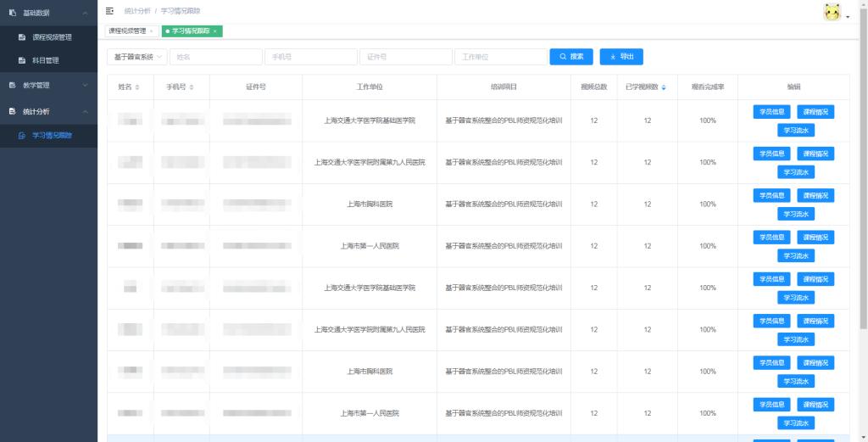Collapse the 基础数据 sidebar group chevron
This screenshot has height=442, width=868.
click(85, 13)
